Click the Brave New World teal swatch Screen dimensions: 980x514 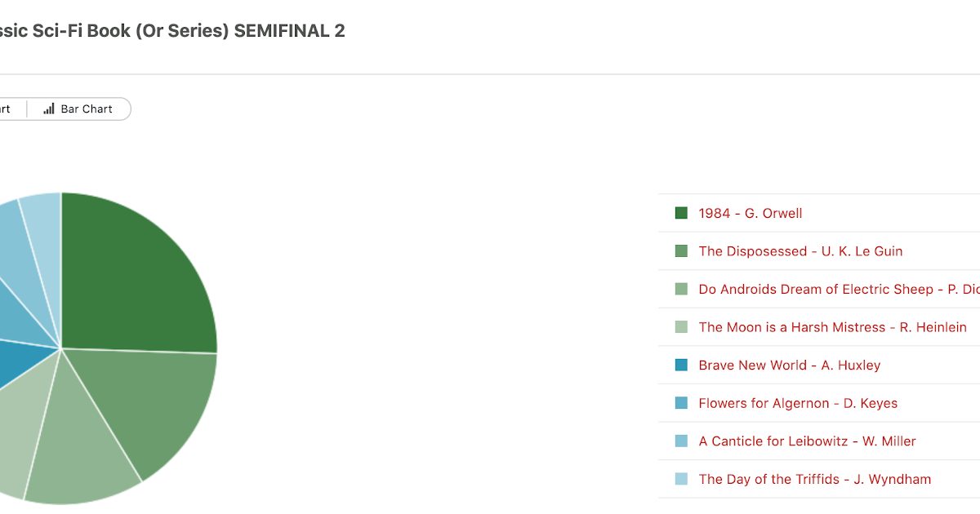click(681, 365)
